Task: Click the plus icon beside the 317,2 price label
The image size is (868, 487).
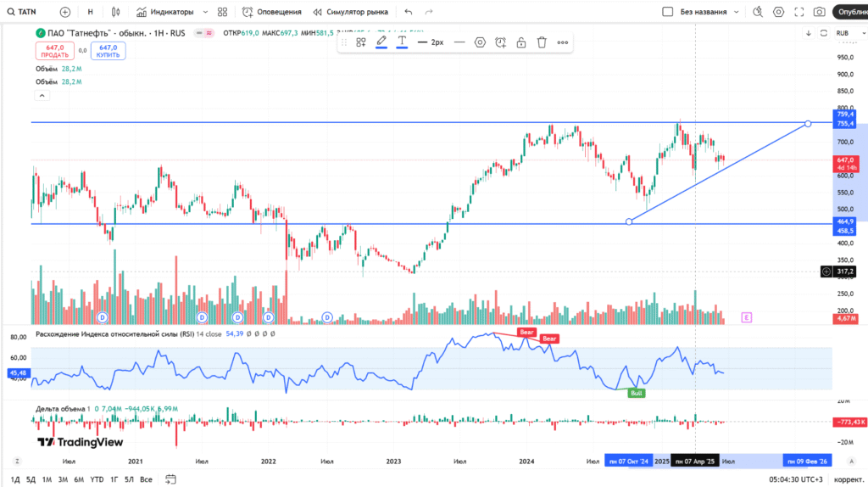Action: [826, 271]
